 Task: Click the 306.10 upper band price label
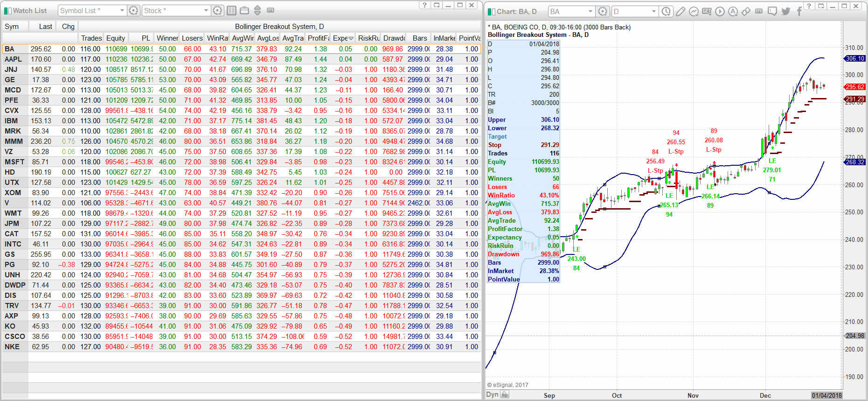pyautogui.click(x=855, y=58)
